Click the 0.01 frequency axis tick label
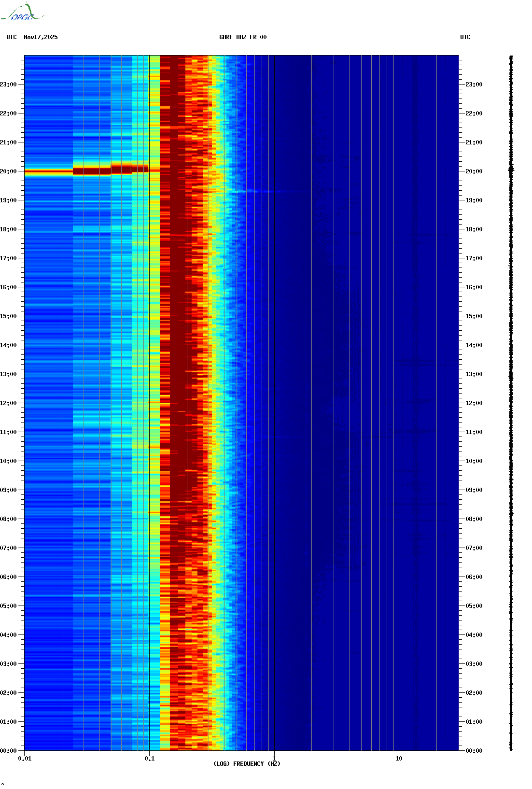 click(25, 759)
